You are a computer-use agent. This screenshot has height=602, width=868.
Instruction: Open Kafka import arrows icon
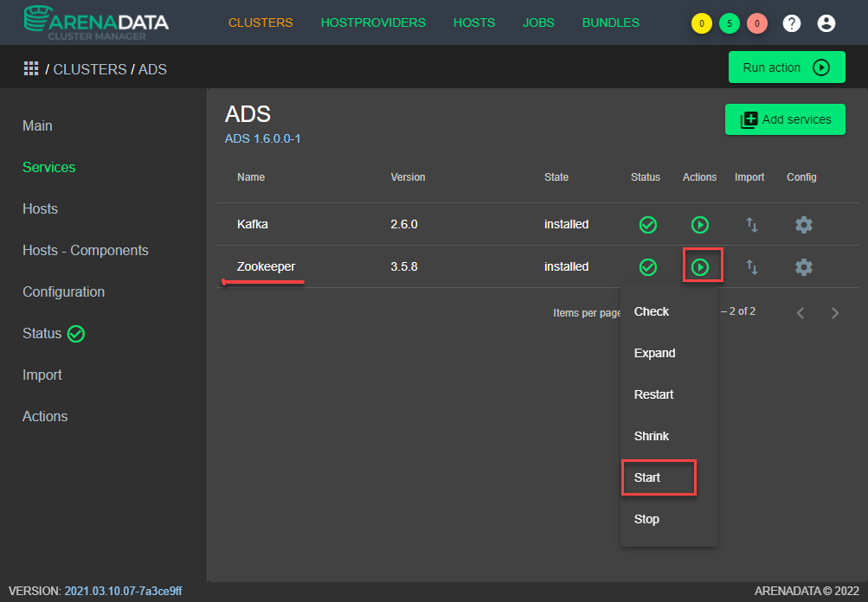pos(751,225)
